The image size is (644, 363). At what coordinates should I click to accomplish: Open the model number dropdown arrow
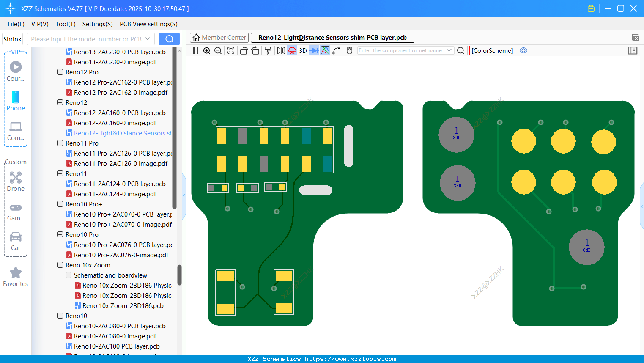148,39
